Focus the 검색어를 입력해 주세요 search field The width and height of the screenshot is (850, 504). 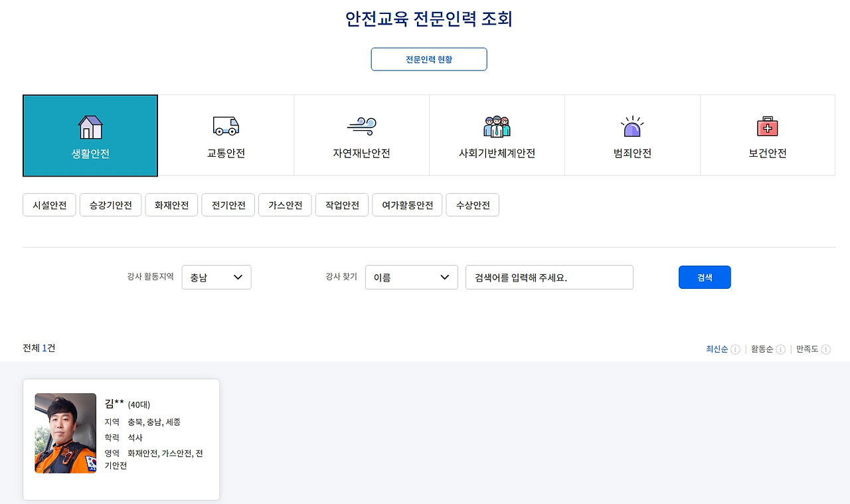[550, 278]
